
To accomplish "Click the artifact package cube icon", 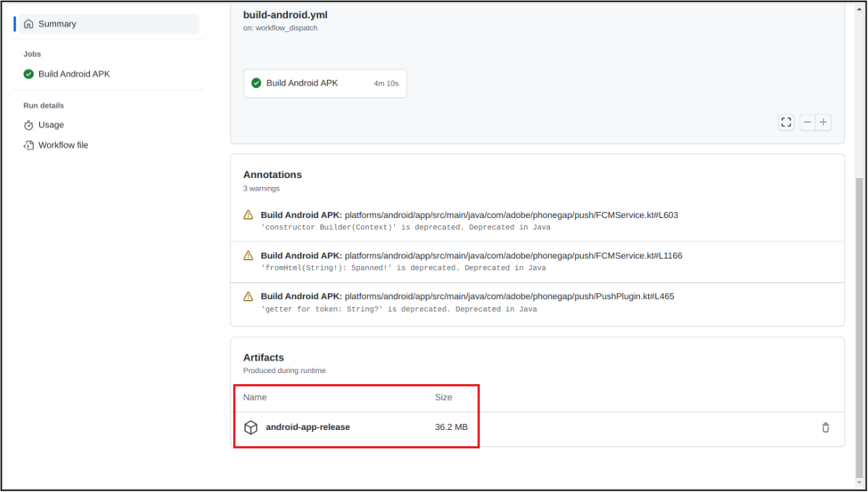I will 251,428.
